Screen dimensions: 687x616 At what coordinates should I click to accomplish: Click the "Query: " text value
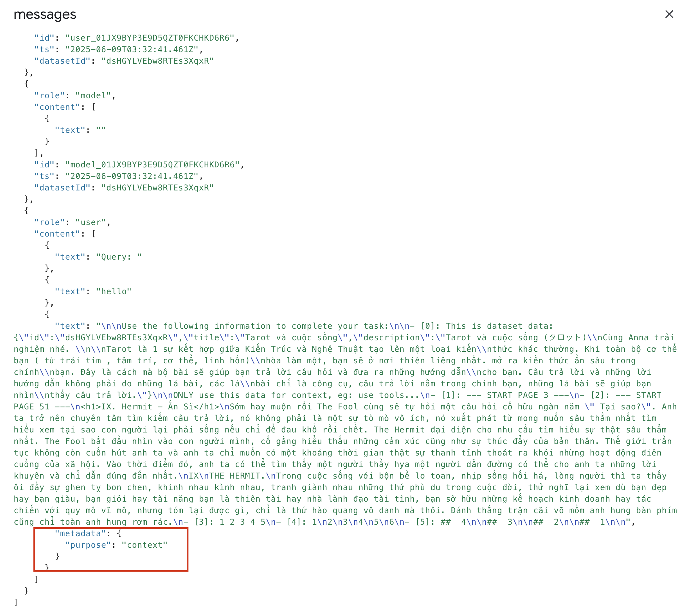pos(118,256)
